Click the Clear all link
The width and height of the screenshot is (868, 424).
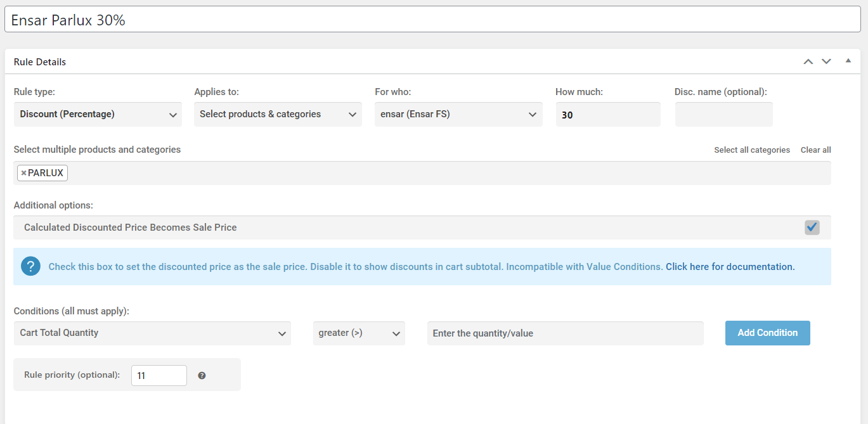(815, 150)
